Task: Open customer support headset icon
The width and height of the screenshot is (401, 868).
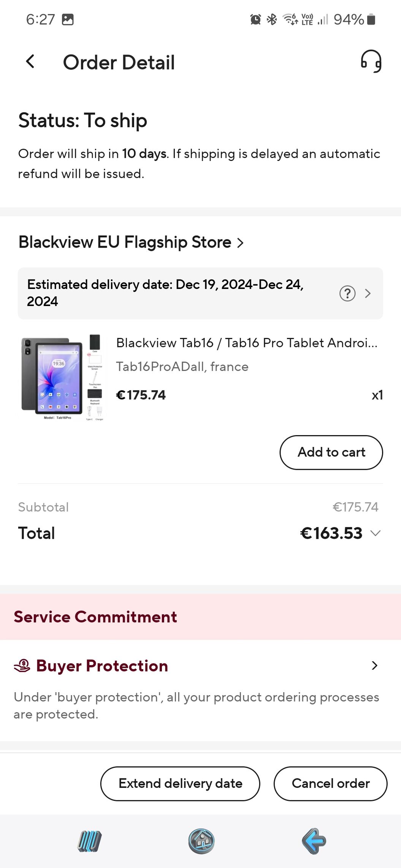Action: (371, 62)
